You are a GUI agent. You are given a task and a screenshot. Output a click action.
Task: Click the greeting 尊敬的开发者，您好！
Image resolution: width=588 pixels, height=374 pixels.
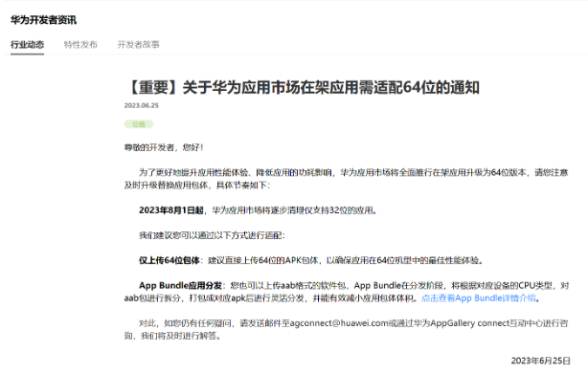tap(165, 147)
